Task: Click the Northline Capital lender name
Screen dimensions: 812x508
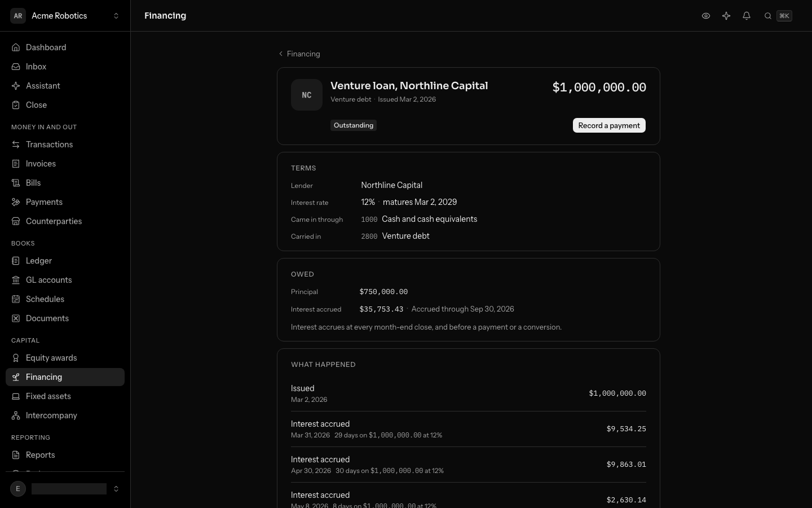Action: (392, 185)
